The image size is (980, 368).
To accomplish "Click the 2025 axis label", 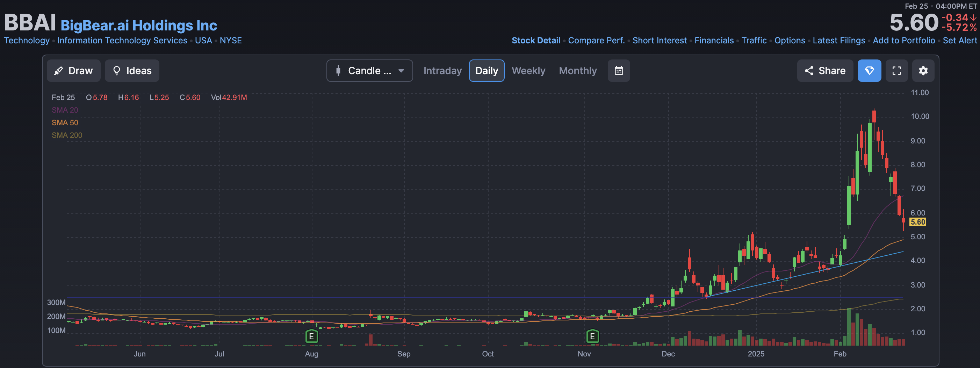I will (756, 354).
